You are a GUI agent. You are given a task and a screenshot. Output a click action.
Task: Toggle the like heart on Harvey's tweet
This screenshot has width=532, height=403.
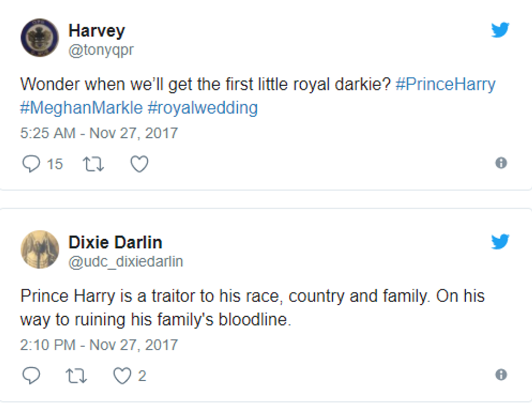pos(139,163)
